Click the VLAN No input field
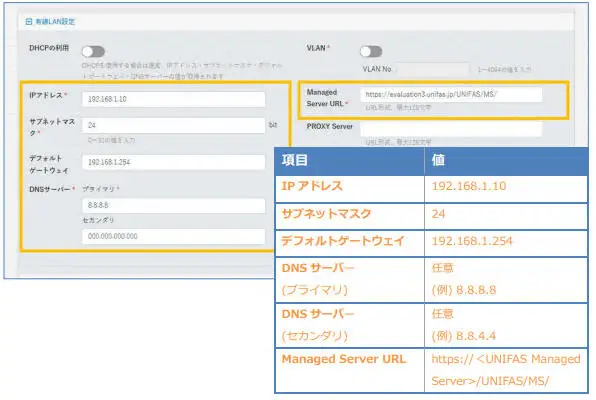 pyautogui.click(x=433, y=69)
